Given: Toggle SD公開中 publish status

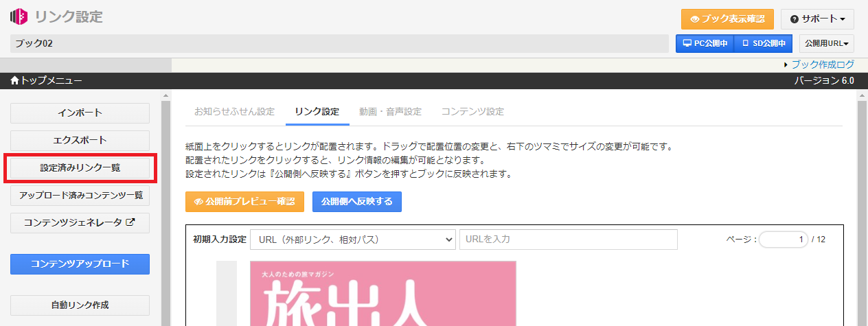Looking at the screenshot, I should (x=763, y=43).
